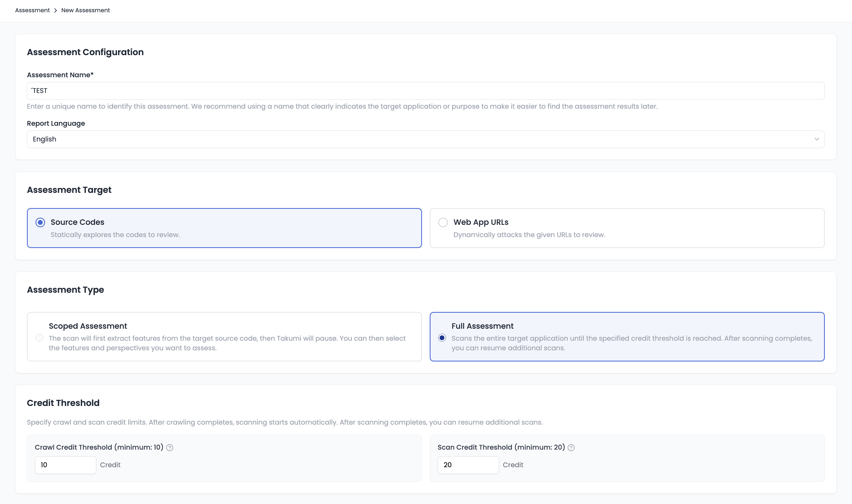Click the Scan Credit Threshold value field
The height and width of the screenshot is (504, 852).
coord(468,465)
